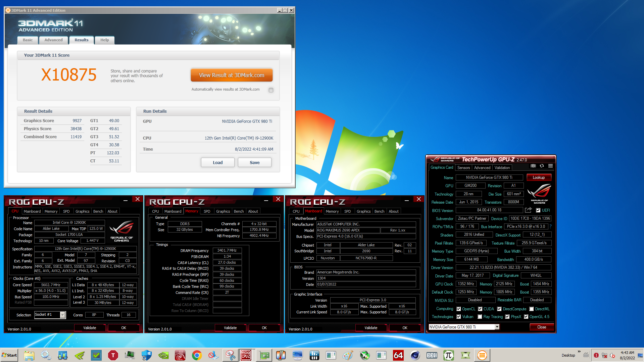Open the Validation tab in GPU-Z

(502, 168)
